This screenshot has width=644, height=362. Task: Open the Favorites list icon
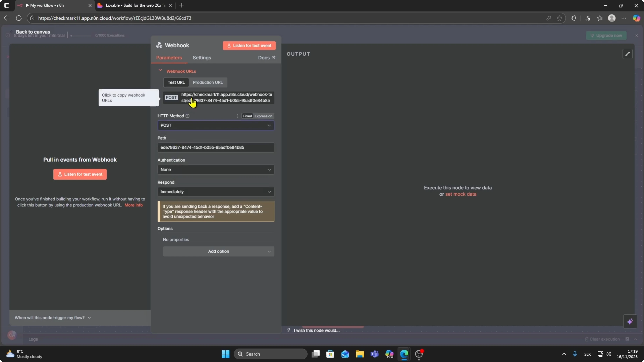pyautogui.click(x=600, y=18)
